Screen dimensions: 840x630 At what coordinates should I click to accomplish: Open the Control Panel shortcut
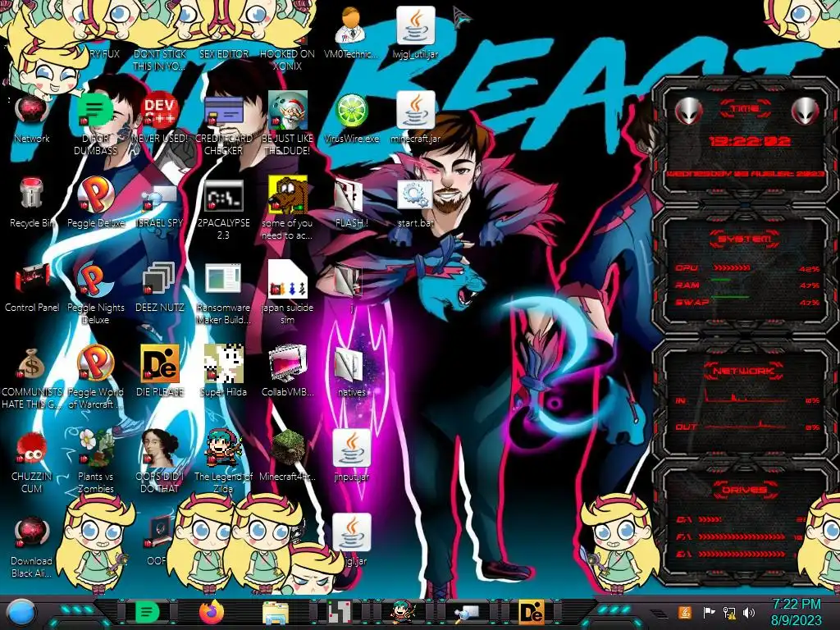point(32,279)
